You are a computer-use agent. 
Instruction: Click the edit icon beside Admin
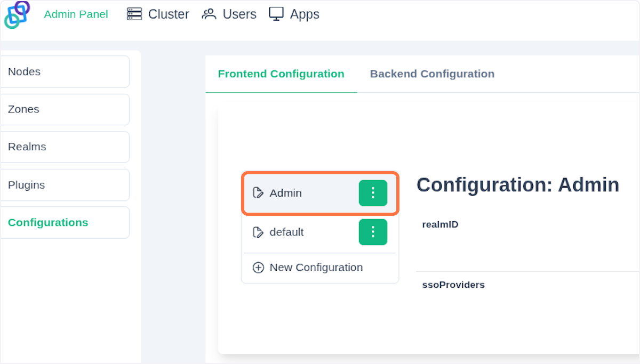[258, 193]
